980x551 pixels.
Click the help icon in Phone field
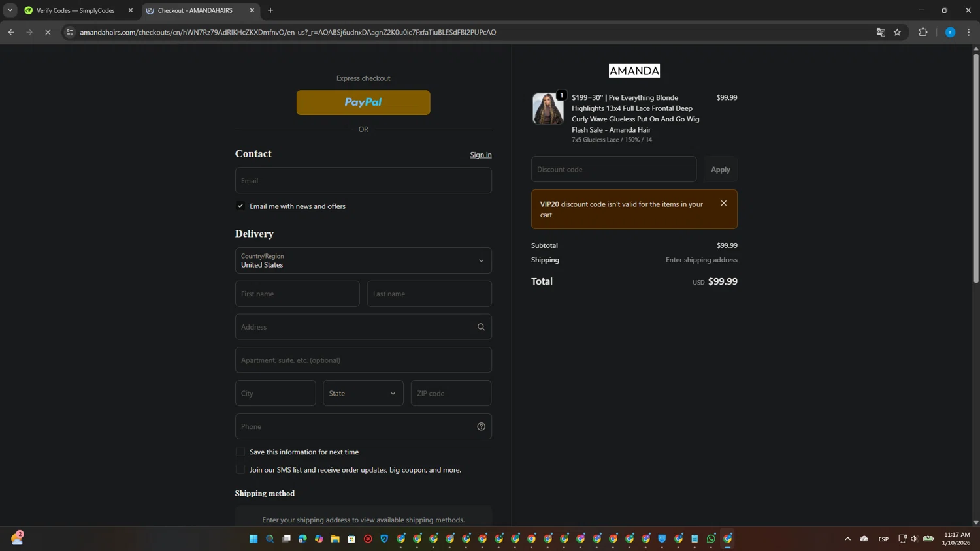coord(482,426)
